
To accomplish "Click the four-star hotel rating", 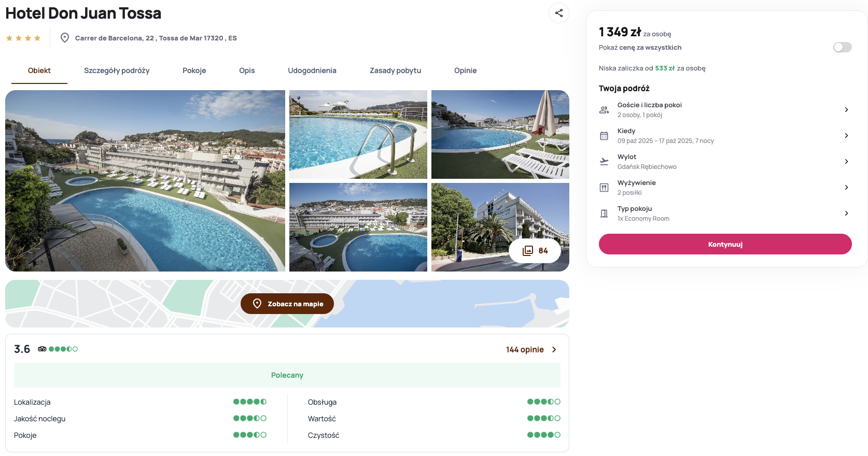I will tap(23, 38).
